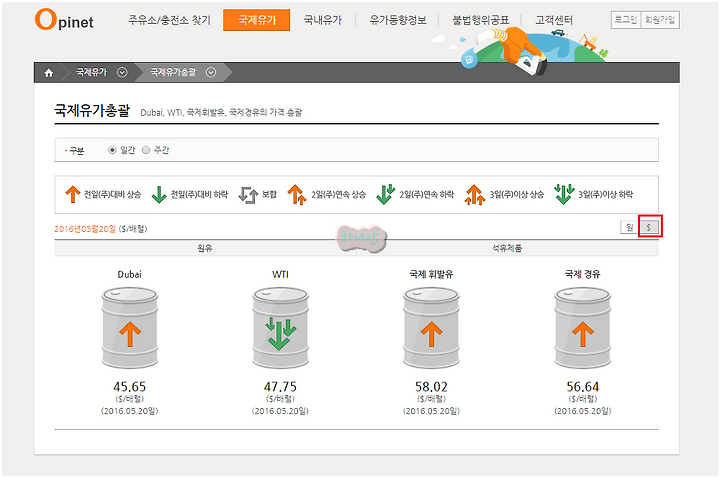Image resolution: width=720 pixels, height=478 pixels.
Task: Expand the 국제유가 breadcrumb dropdown
Action: tap(122, 72)
